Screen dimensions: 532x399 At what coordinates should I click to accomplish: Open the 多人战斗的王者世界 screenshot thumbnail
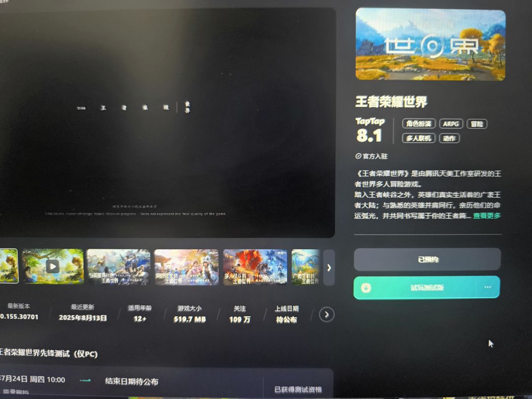255,267
